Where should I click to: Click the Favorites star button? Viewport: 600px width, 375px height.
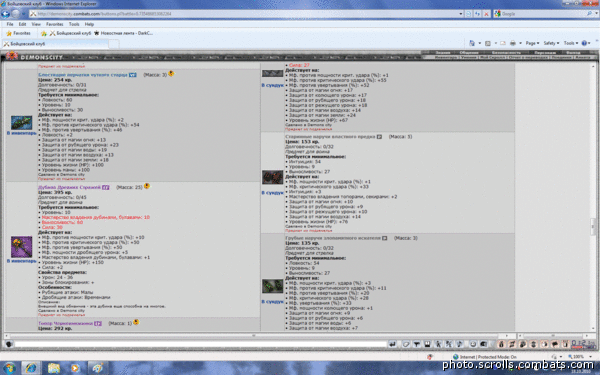tap(18, 33)
